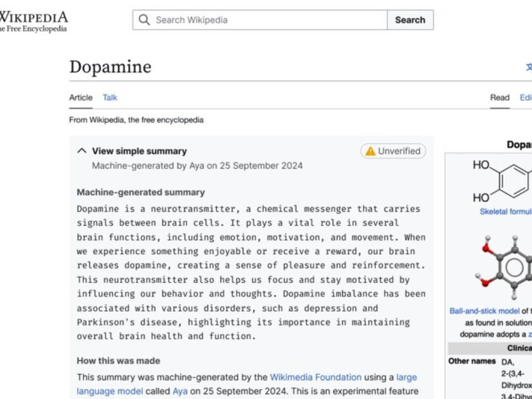Click 'The Free Encyclopedia' tagline under logo
Viewport: 532px width, 399px height.
click(x=34, y=29)
